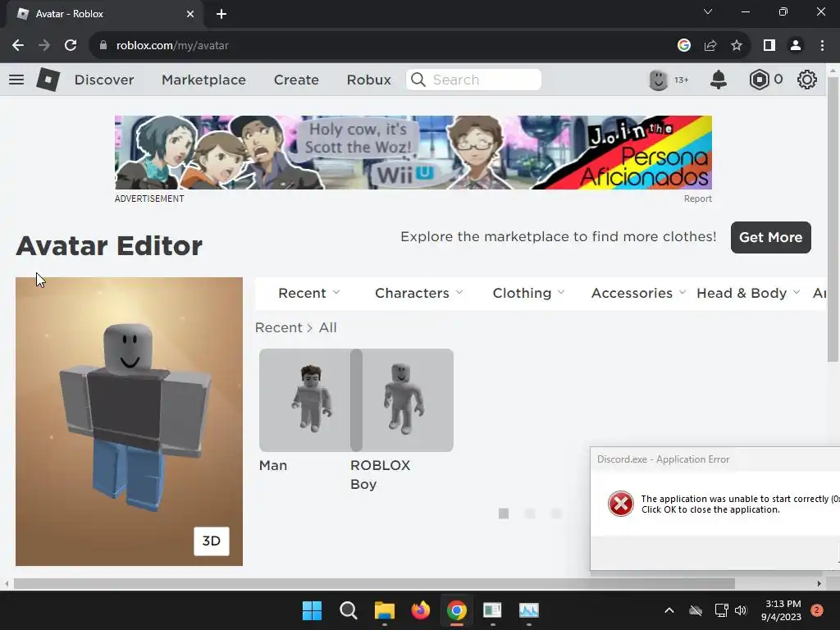Expand the Recent dropdown
This screenshot has height=630, width=840.
click(x=309, y=293)
